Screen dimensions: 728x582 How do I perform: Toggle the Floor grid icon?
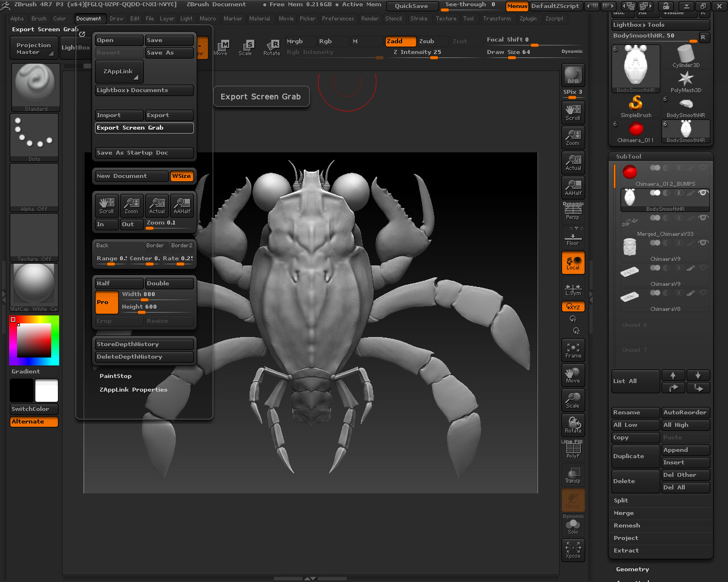pos(573,238)
